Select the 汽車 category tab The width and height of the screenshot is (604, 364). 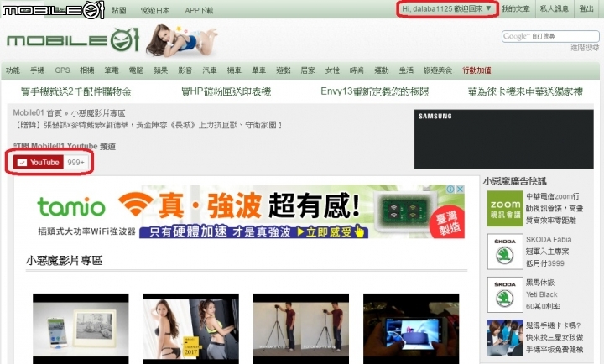[x=210, y=70]
